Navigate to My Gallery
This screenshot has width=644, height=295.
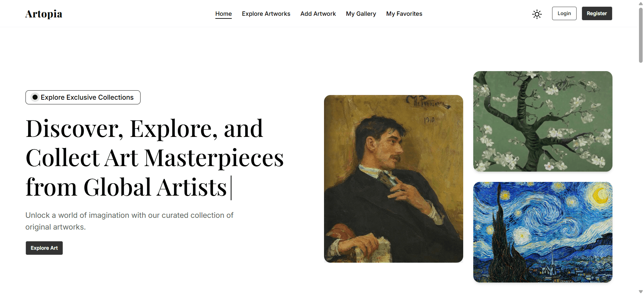pos(361,14)
